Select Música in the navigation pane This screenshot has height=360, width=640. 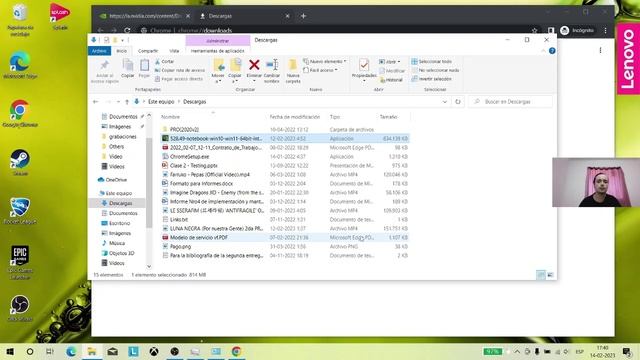(113, 243)
